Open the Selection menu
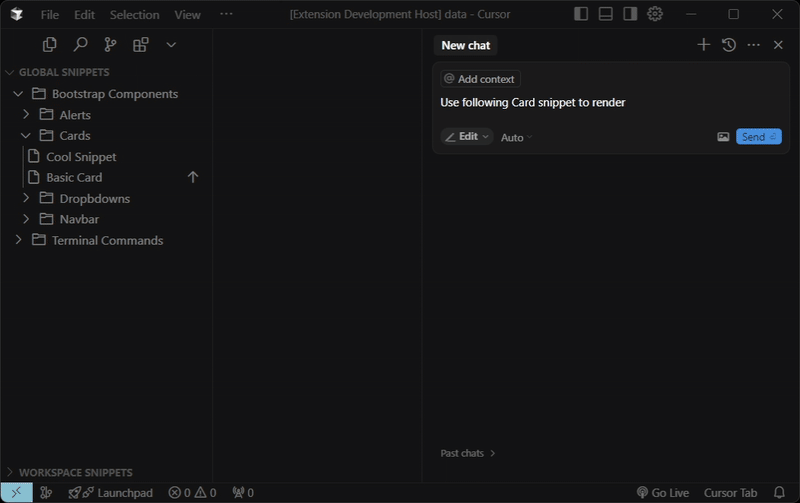The width and height of the screenshot is (800, 503). point(135,15)
